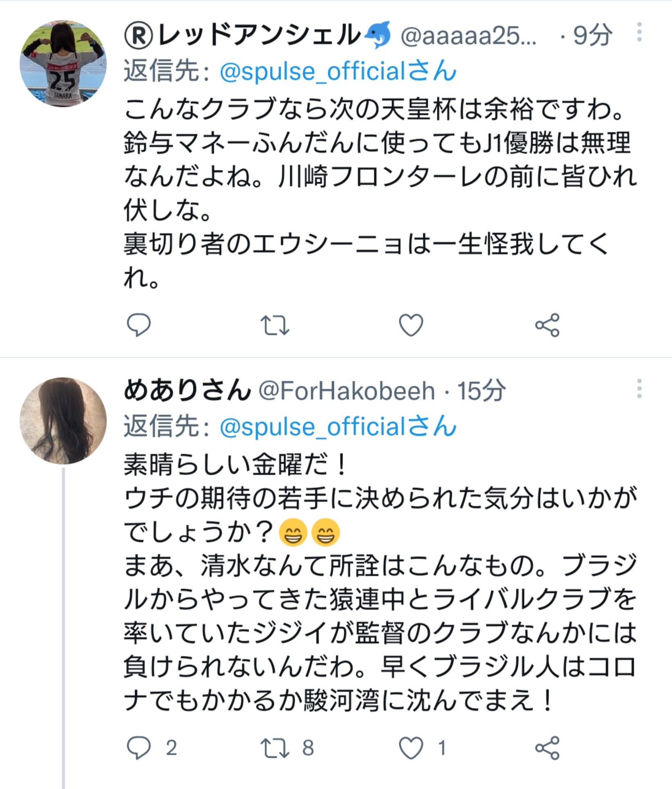
Task: Retweet the レッドアンシェル tweet
Action: [x=275, y=325]
